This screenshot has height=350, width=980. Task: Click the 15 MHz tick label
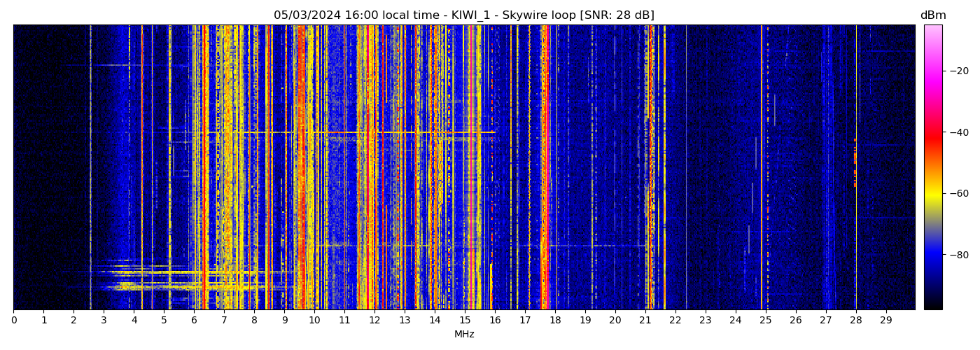[465, 320]
